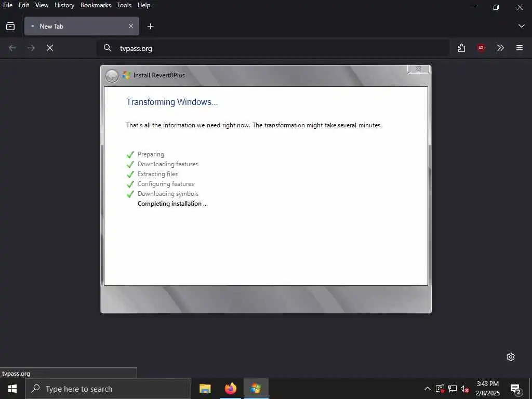Click the Revert8Plus installer title icon
Viewport: 532px width, 399px height.
tap(127, 75)
